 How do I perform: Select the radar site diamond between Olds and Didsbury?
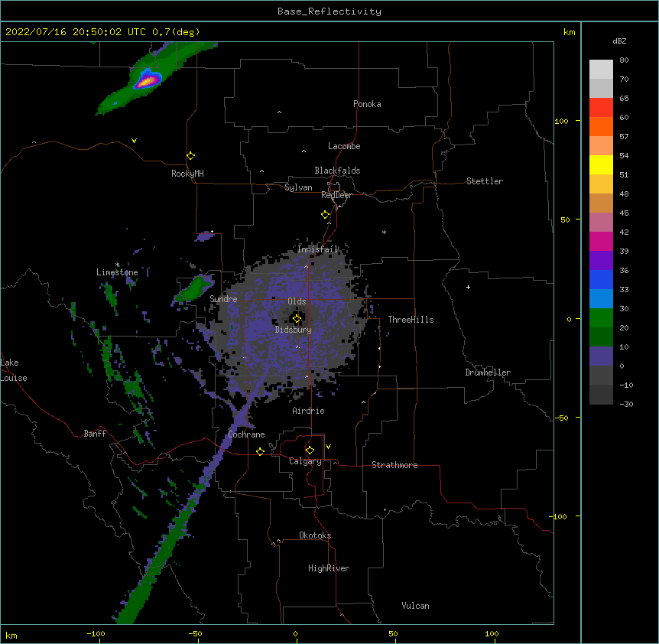297,319
